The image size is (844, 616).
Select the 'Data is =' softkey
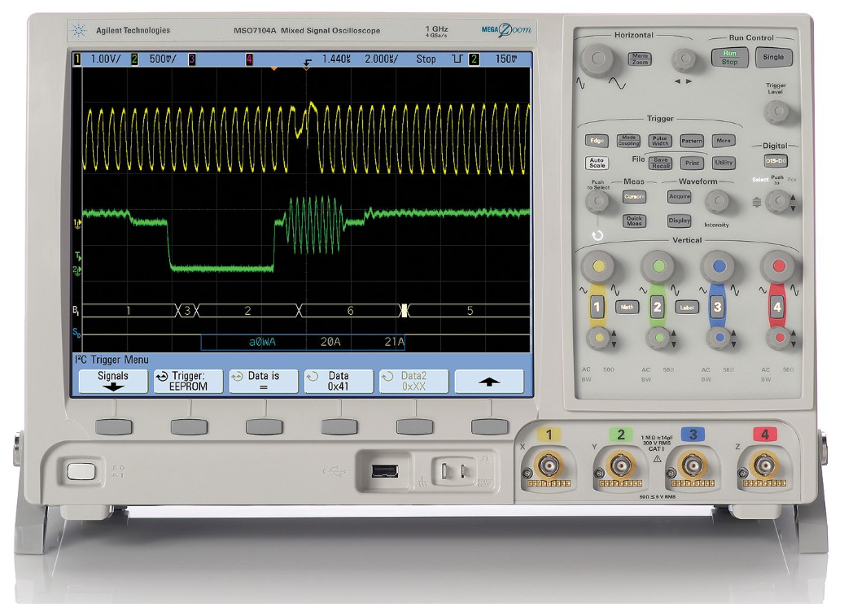pos(263,381)
